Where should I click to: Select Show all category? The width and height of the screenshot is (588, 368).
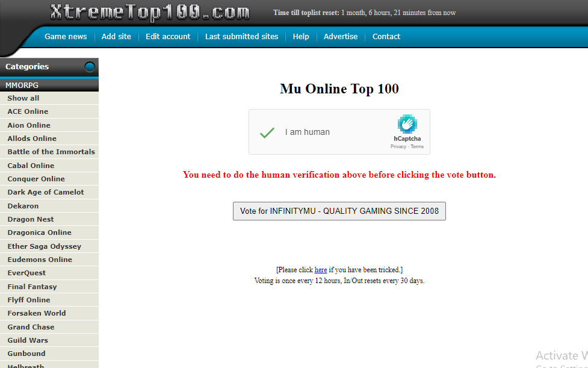tap(49, 98)
